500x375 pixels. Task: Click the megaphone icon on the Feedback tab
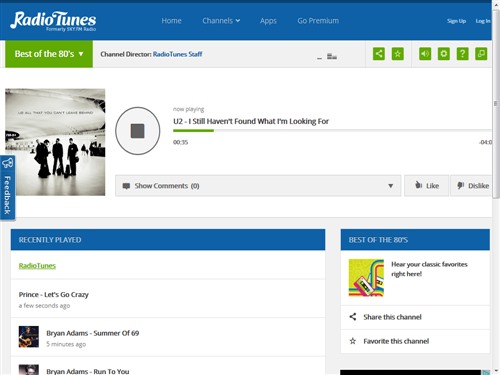click(x=7, y=163)
